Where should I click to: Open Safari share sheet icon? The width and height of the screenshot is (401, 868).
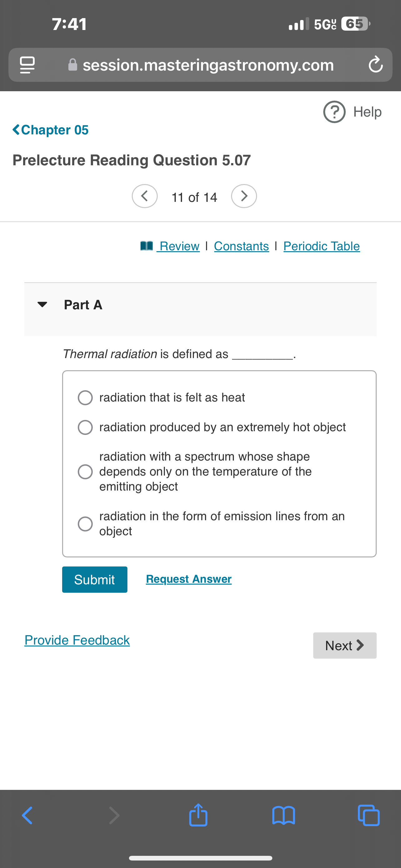[198, 816]
